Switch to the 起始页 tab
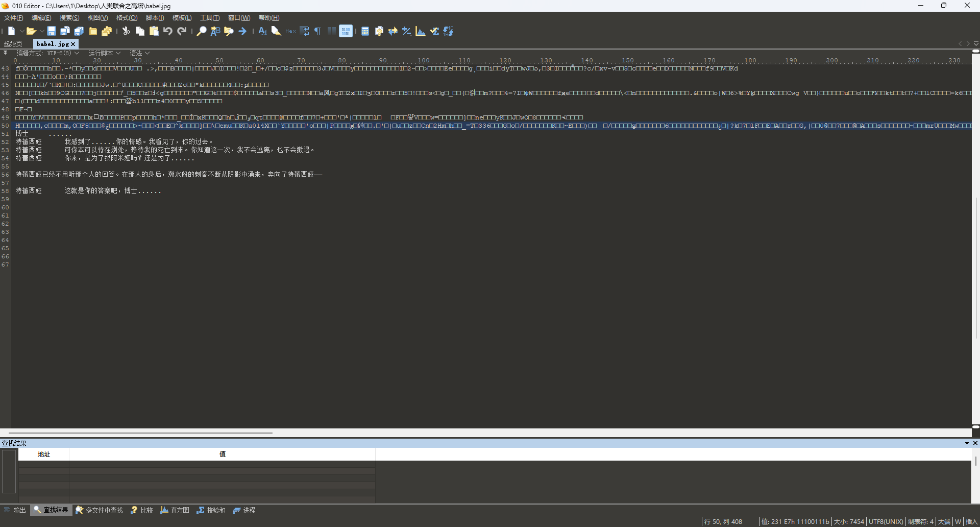This screenshot has height=527, width=980. pyautogui.click(x=13, y=44)
